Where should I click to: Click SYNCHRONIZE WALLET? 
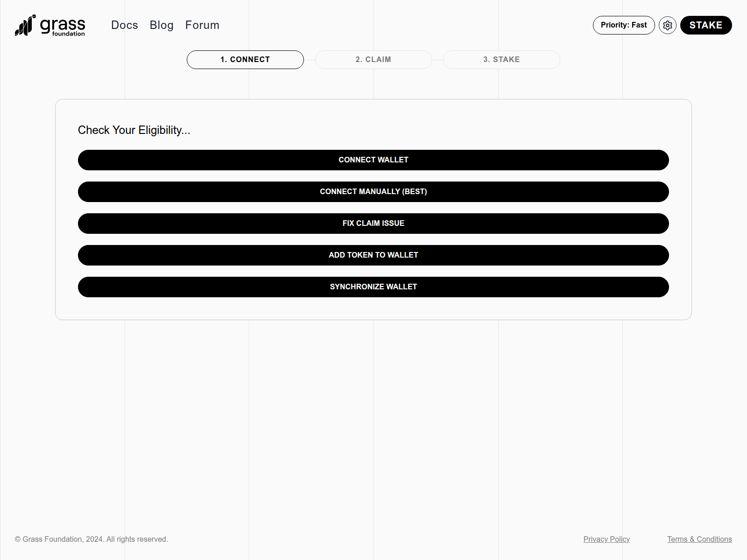pos(373,287)
